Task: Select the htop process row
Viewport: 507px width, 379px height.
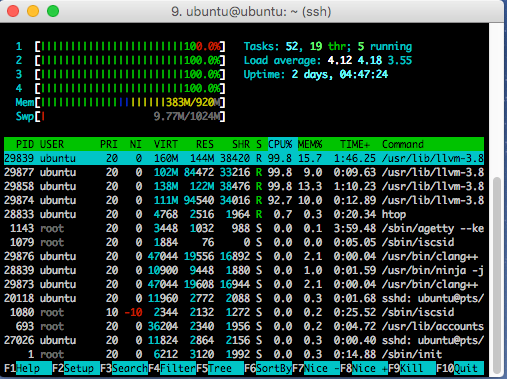Action: 244,214
